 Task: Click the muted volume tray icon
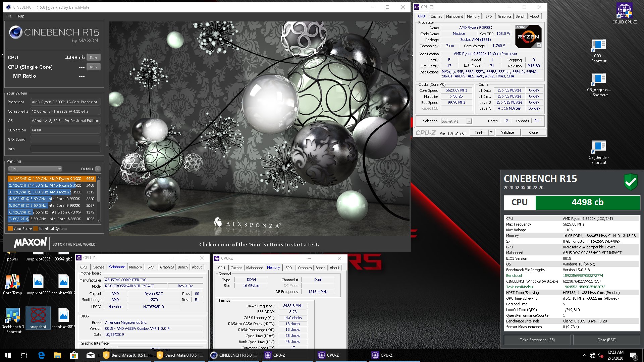click(x=601, y=355)
